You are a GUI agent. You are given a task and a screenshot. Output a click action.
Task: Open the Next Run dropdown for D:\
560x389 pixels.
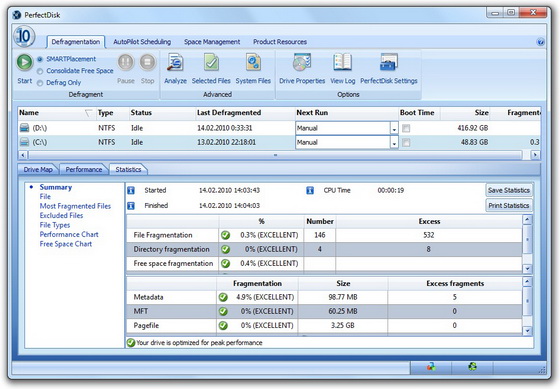pos(394,128)
